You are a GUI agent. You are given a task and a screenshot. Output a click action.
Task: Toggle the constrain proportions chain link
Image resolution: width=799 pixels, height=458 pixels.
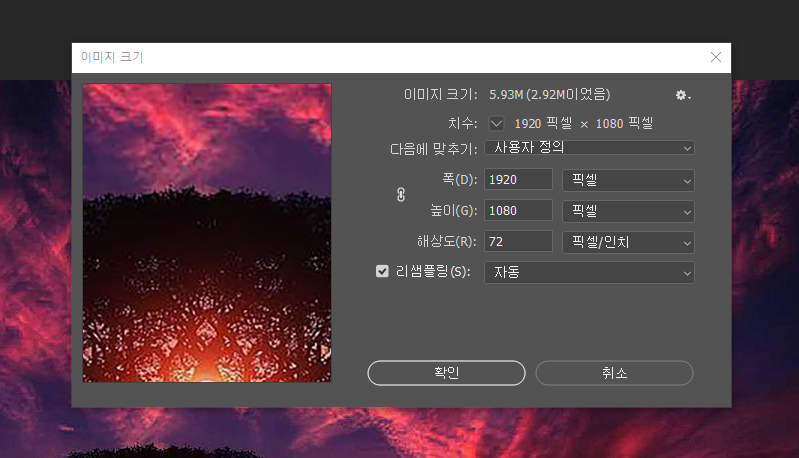pos(401,195)
